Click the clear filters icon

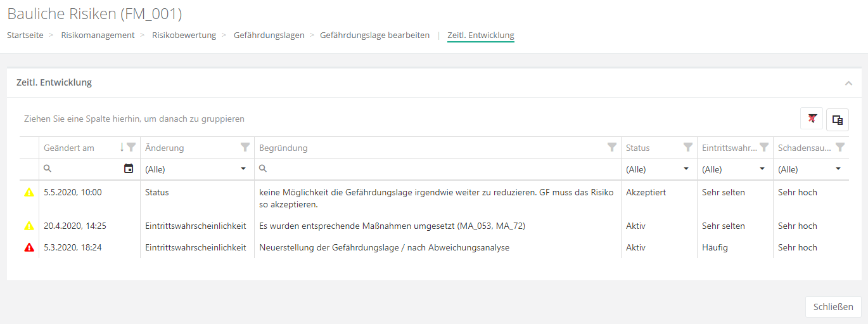pos(812,119)
